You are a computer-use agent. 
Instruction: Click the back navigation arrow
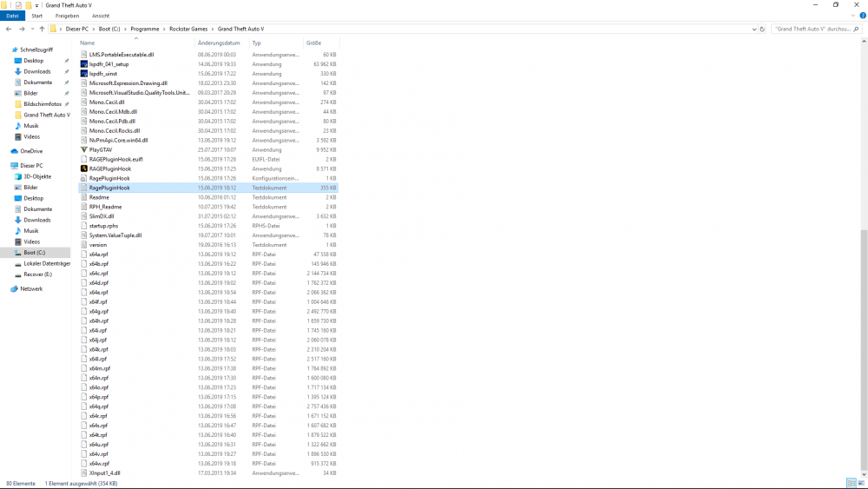pyautogui.click(x=9, y=29)
